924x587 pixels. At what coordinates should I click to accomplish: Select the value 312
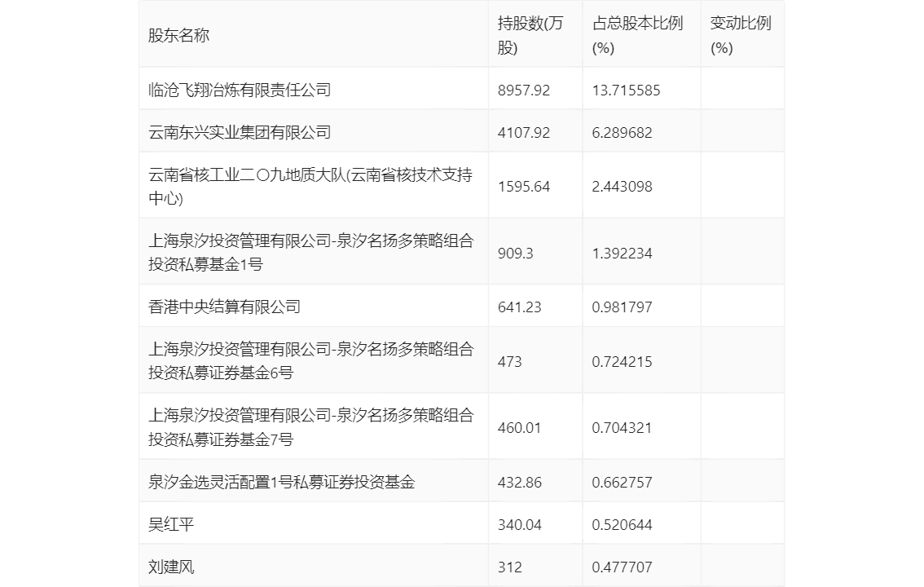[510, 567]
